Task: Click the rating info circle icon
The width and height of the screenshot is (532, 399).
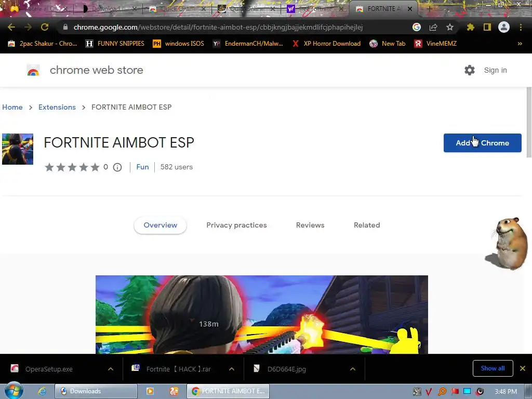Action: tap(117, 167)
